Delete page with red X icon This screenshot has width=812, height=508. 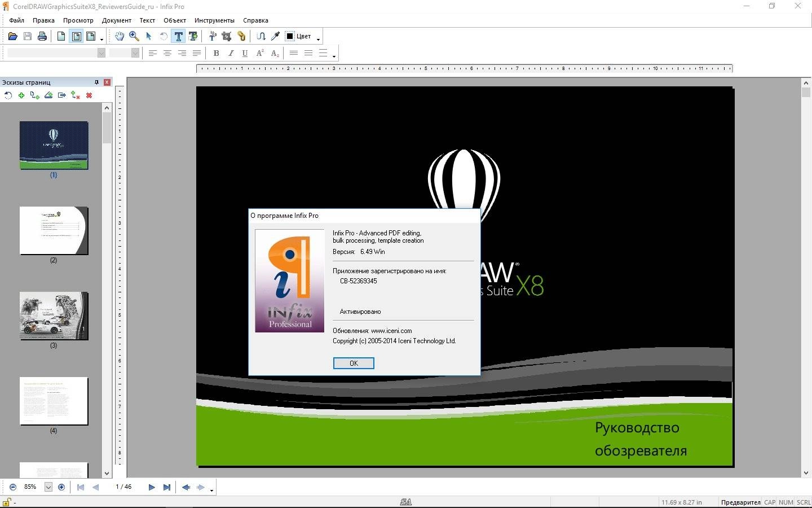[89, 95]
